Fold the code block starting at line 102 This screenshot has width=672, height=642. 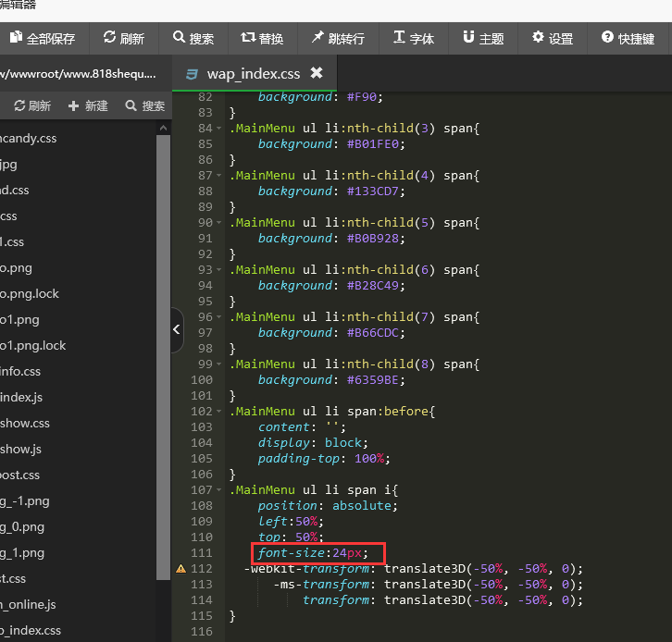coord(218,412)
